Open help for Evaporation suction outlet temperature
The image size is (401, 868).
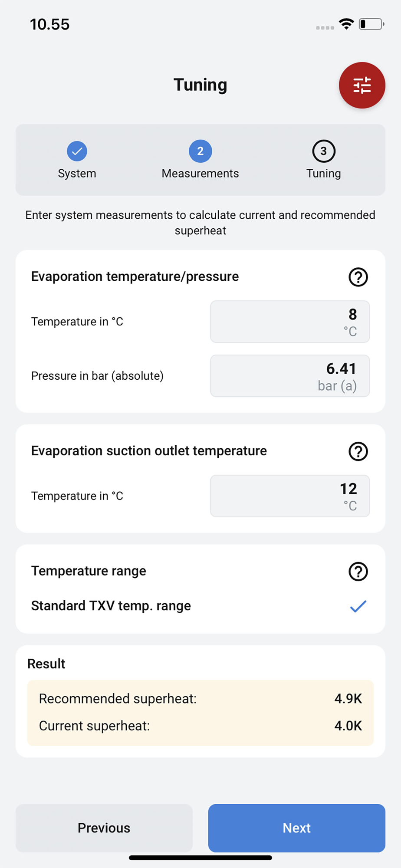tap(358, 451)
